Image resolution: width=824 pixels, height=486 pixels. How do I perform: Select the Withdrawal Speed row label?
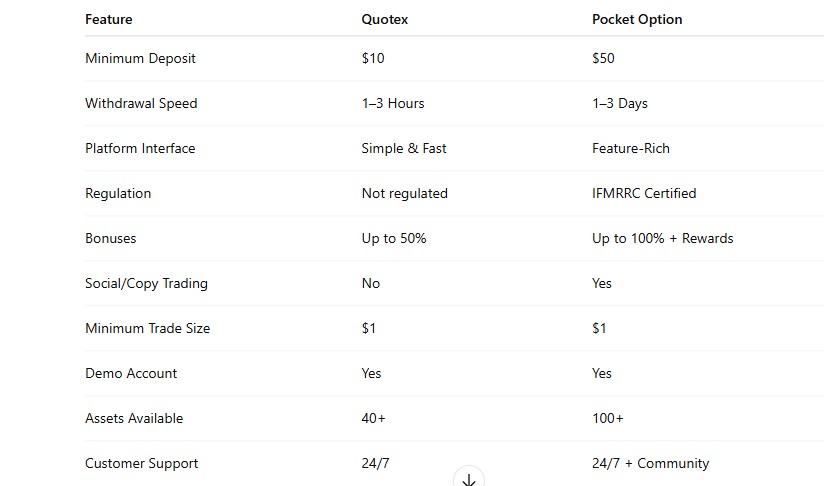(141, 104)
